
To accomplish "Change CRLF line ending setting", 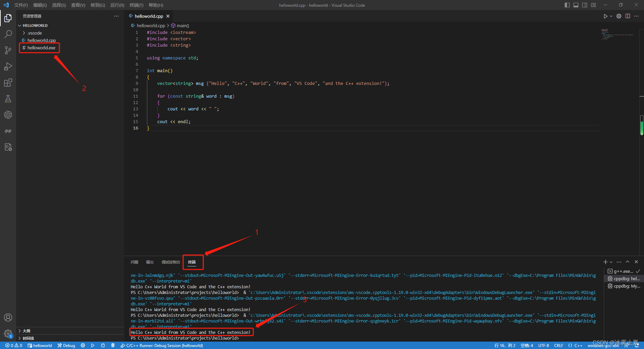I will tap(558, 345).
